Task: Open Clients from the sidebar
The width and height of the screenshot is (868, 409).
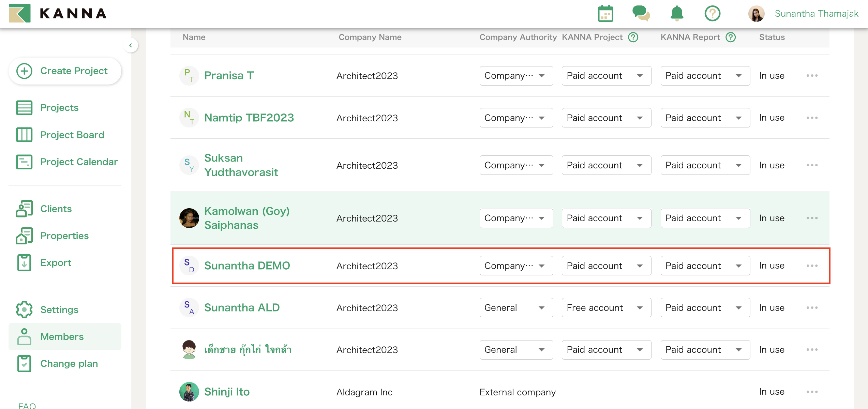Action: 56,209
